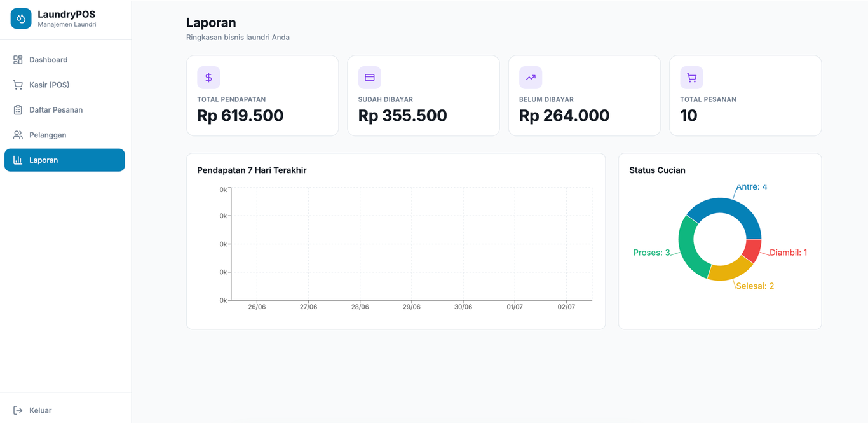Click the "Laporan" page heading
Viewport: 868px width, 423px height.
(211, 22)
